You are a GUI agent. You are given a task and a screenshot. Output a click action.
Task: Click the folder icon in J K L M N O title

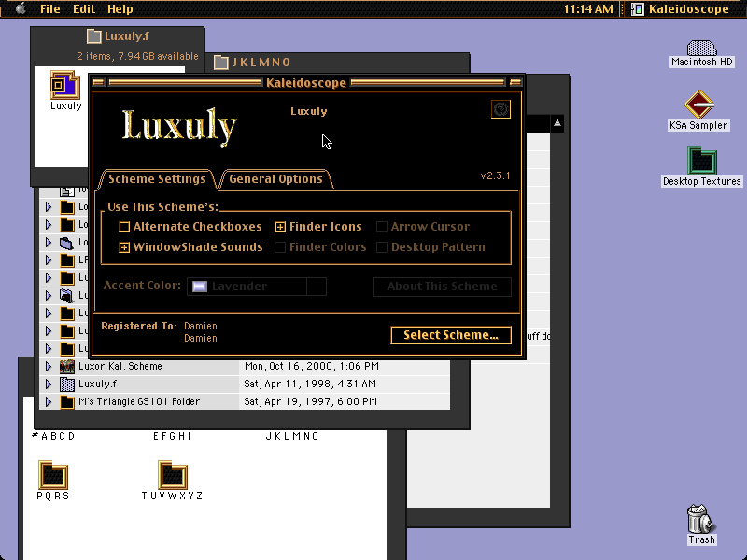[221, 63]
